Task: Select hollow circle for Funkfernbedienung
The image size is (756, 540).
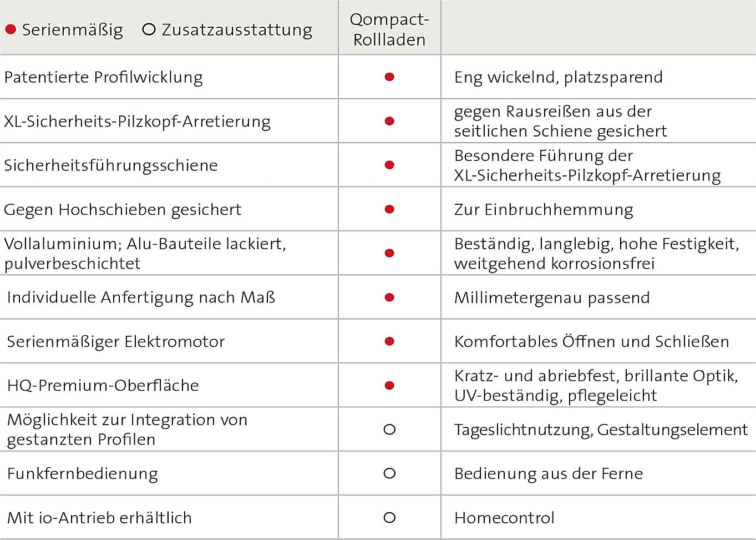Action: tap(389, 473)
